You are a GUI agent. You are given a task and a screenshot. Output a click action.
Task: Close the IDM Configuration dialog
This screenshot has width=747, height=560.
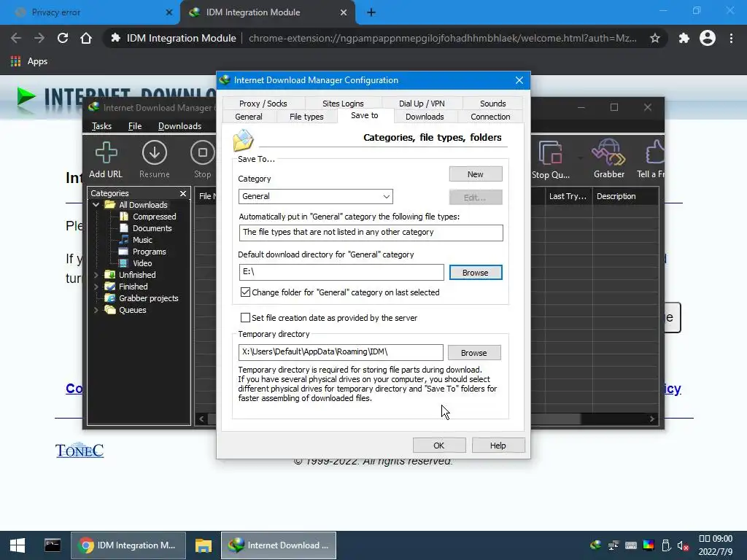519,80
